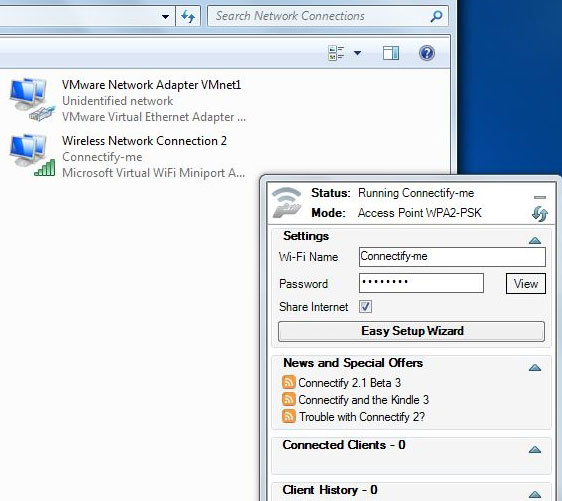The image size is (562, 501).
Task: Select the Wireless Network Connection 2 icon
Action: [32, 155]
